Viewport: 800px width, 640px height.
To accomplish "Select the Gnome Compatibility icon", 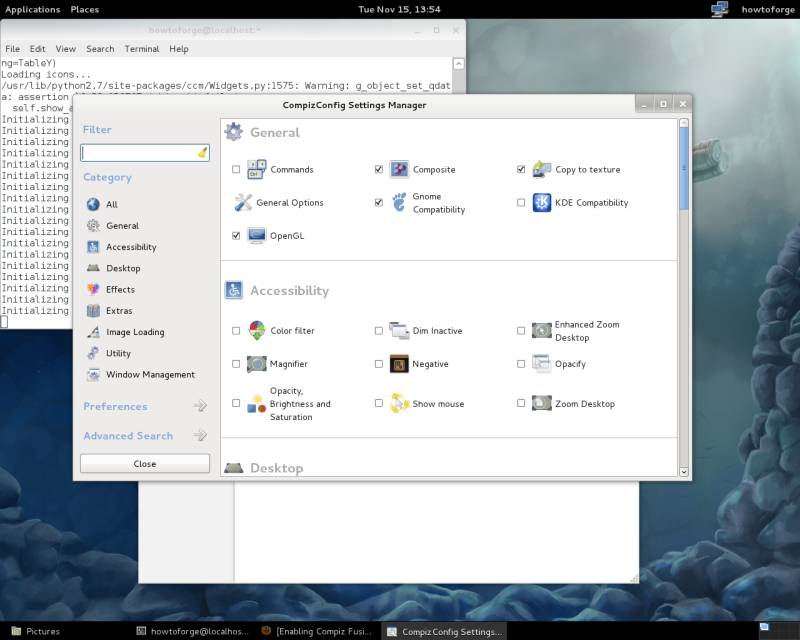I will [399, 203].
